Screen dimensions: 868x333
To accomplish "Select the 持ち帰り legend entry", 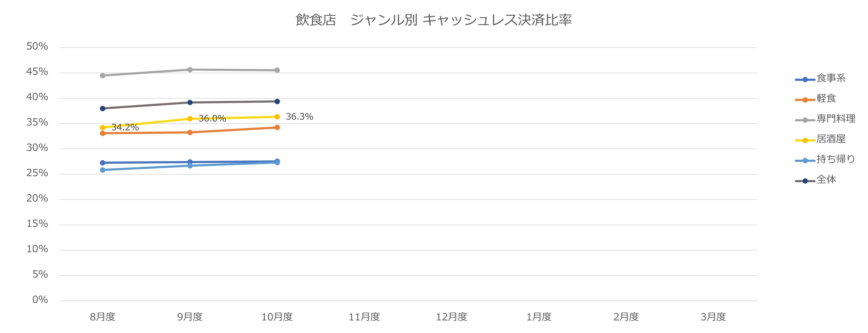I will tap(835, 159).
